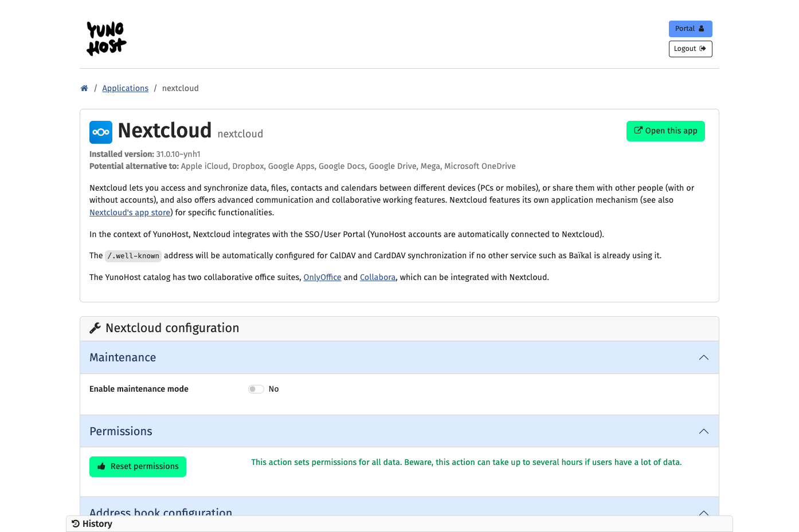This screenshot has width=799, height=532.
Task: Click the /.well-known code snippet
Action: [x=134, y=256]
